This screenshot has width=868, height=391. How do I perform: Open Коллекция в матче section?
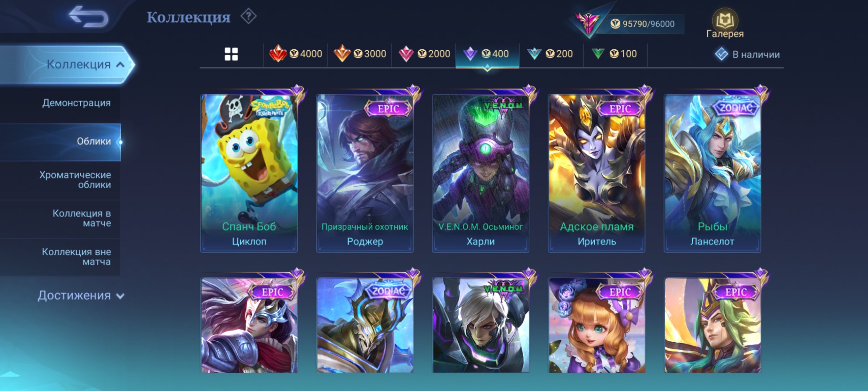(82, 218)
